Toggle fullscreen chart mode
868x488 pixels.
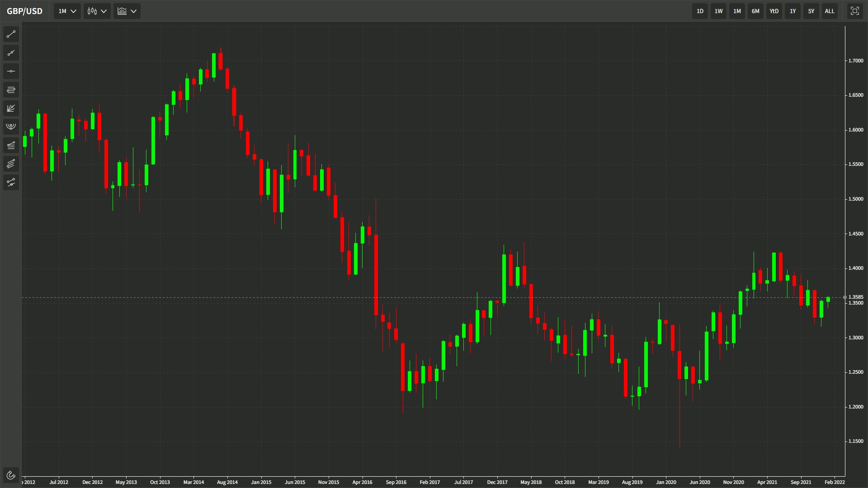(854, 11)
